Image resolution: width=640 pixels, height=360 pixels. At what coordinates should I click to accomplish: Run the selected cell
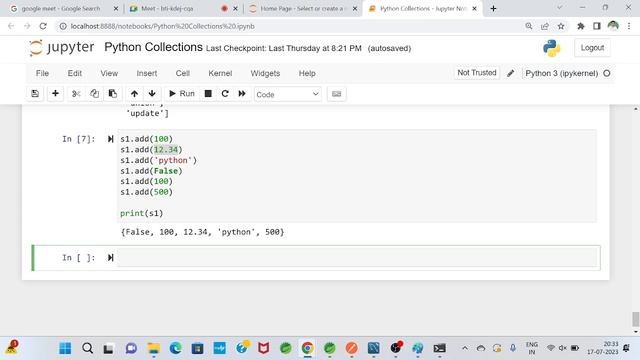182,94
